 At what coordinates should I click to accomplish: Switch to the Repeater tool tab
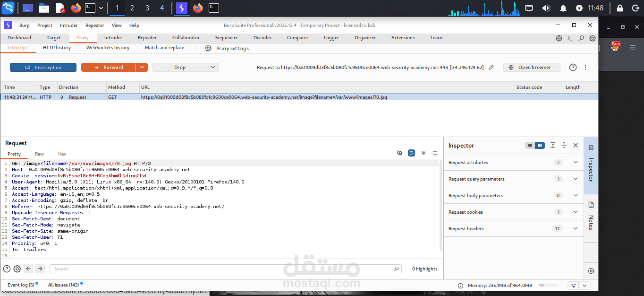[147, 38]
